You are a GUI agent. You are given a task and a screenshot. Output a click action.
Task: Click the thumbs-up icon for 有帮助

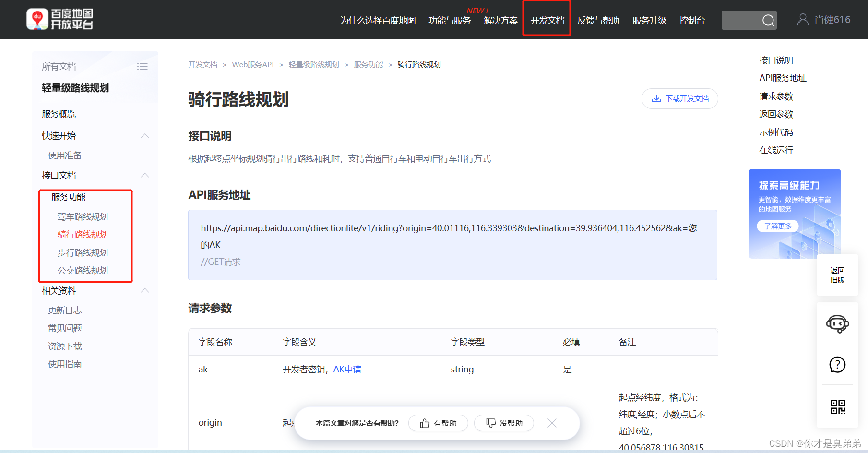coord(425,423)
